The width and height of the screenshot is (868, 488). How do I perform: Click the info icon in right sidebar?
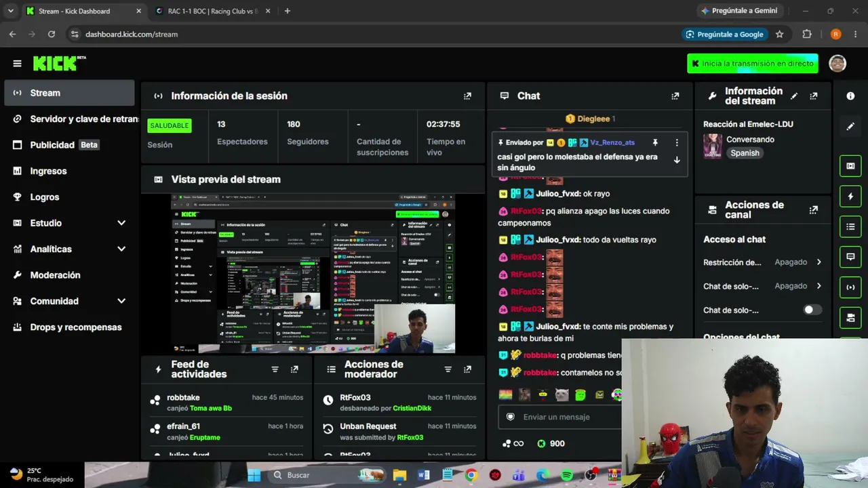tap(850, 96)
